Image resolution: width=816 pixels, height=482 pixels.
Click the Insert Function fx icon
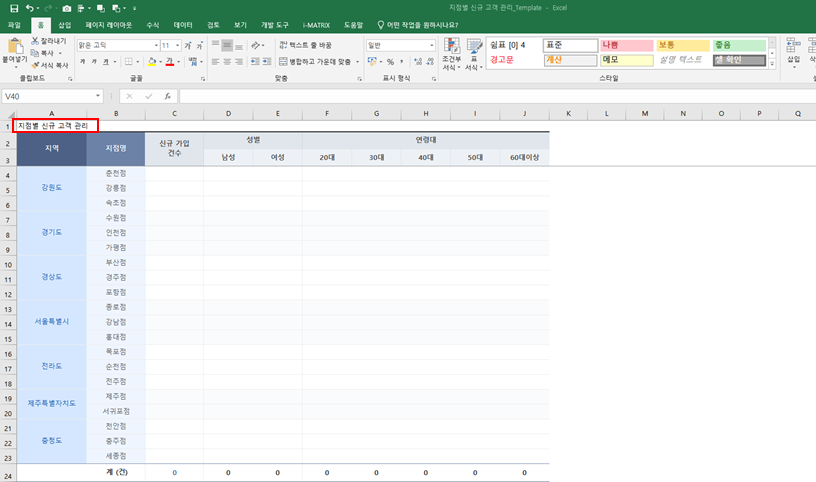167,97
